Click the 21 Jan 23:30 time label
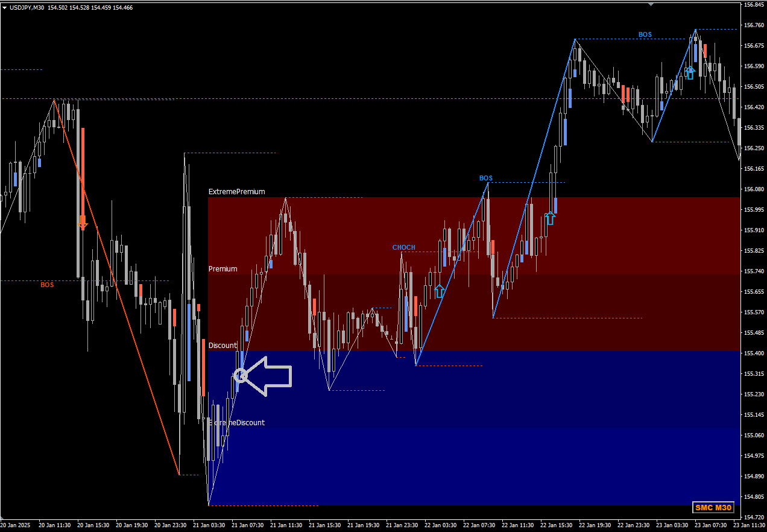This screenshot has width=767, height=532. pos(402,525)
